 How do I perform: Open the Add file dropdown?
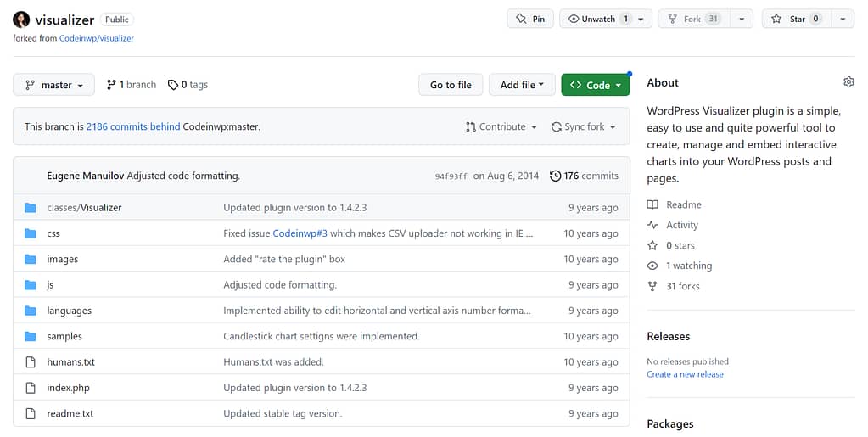[522, 85]
